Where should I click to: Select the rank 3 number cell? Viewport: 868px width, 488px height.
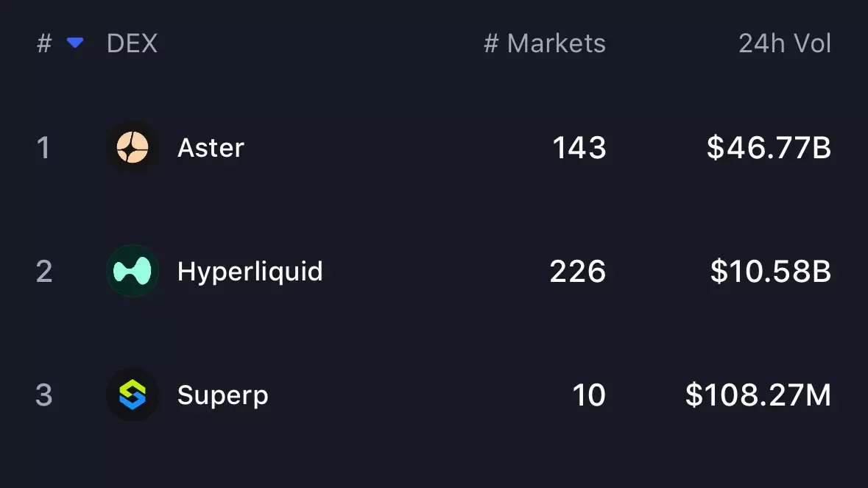[43, 395]
